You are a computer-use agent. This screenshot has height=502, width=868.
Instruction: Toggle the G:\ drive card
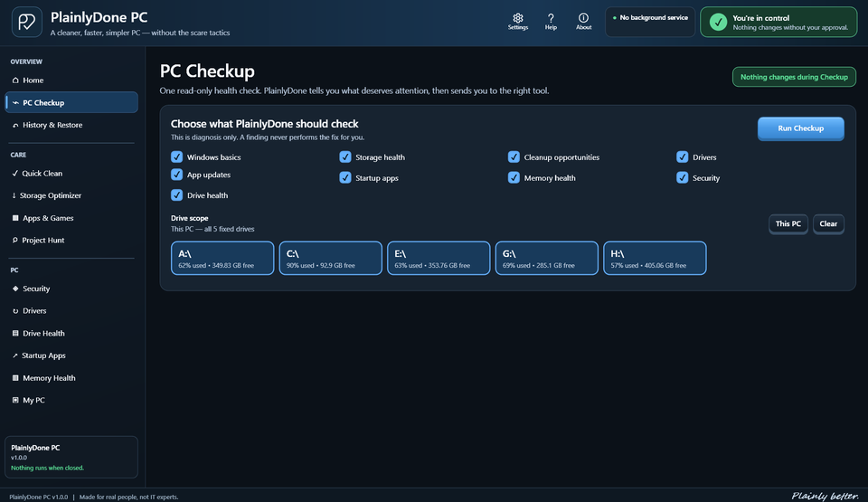[546, 258]
